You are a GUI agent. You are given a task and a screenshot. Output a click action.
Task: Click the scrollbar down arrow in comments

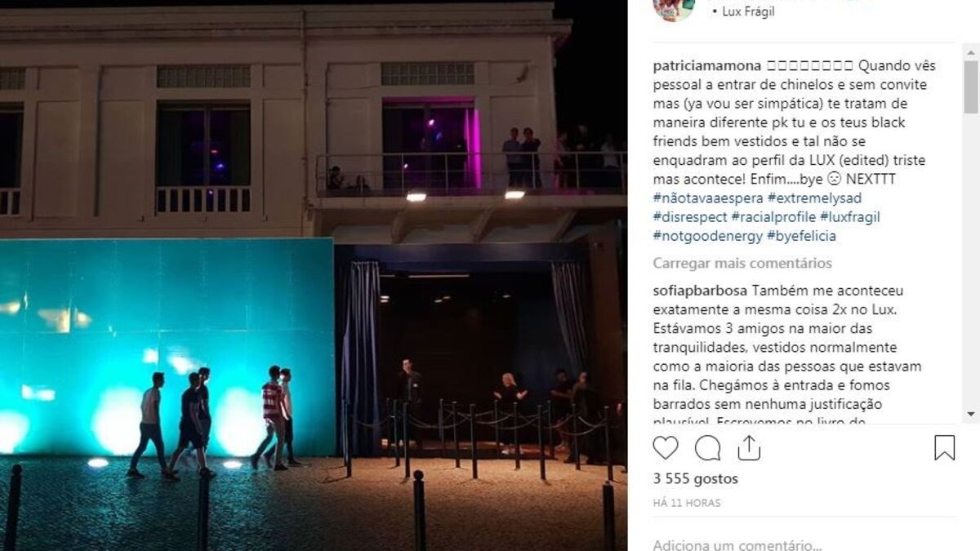point(970,415)
